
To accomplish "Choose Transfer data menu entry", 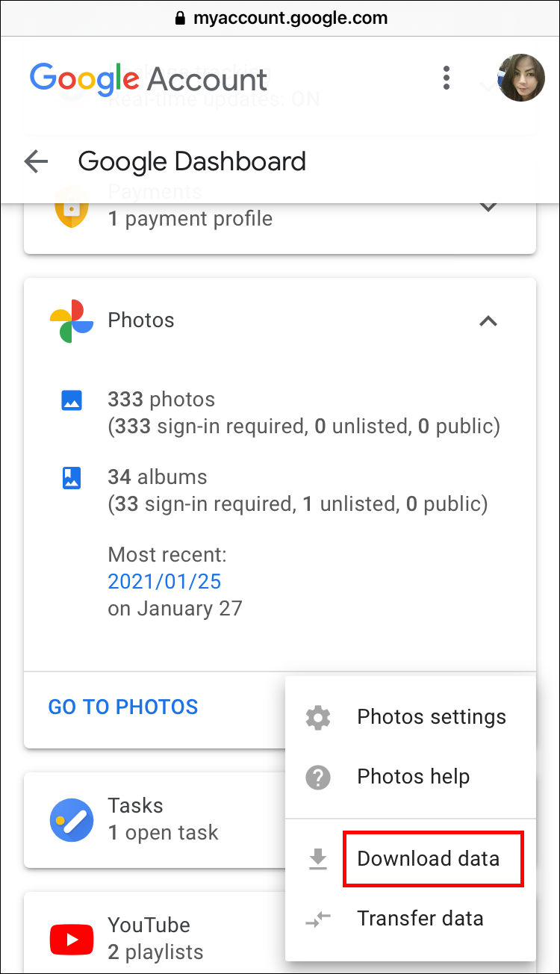I will (420, 919).
